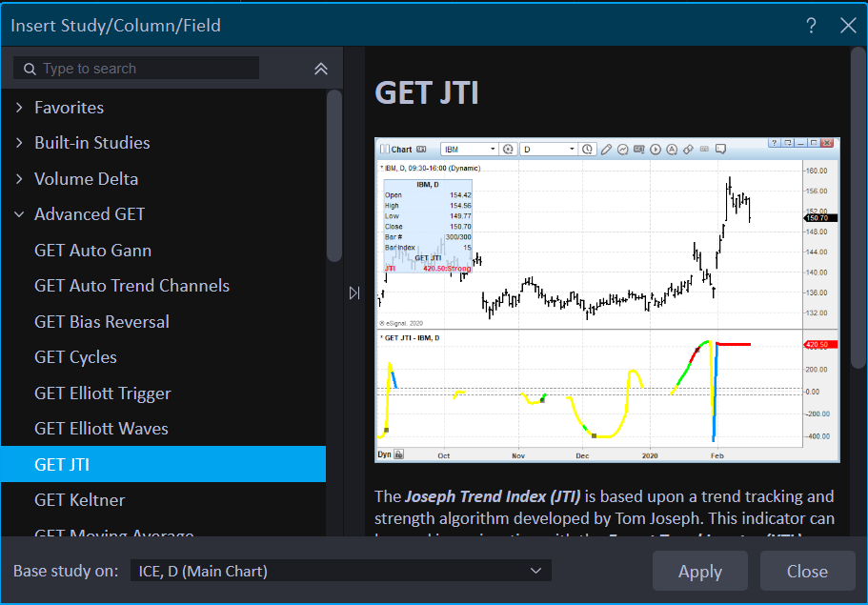Click the Built-in Studies label

click(x=91, y=143)
